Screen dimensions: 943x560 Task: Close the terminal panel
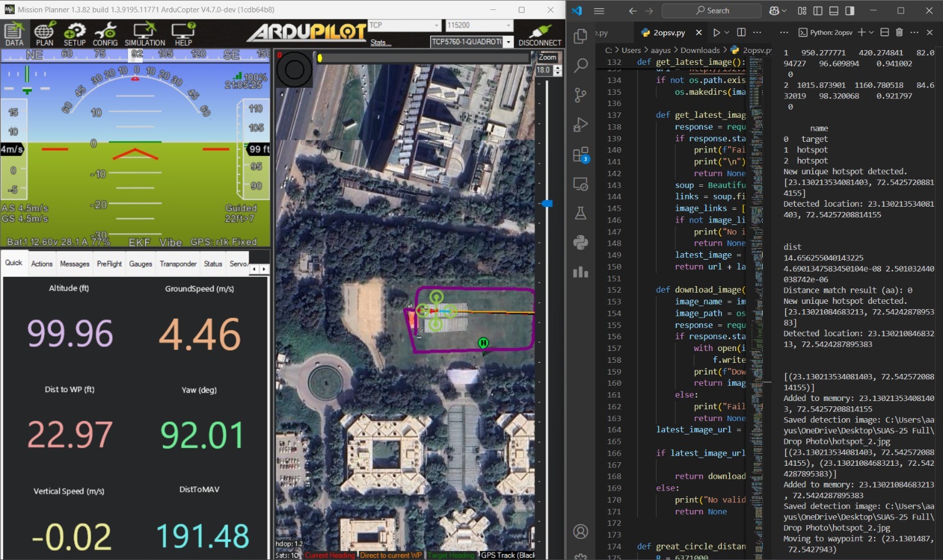[929, 32]
